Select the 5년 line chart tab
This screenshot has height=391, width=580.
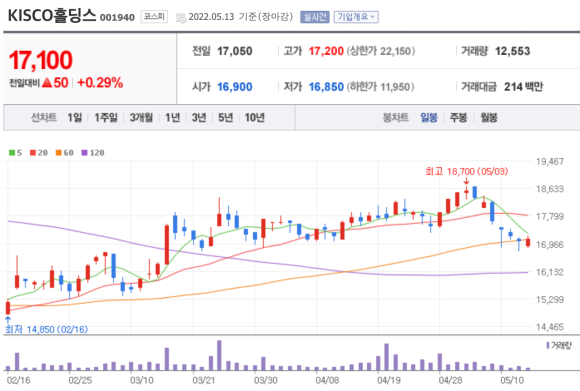pyautogui.click(x=226, y=118)
